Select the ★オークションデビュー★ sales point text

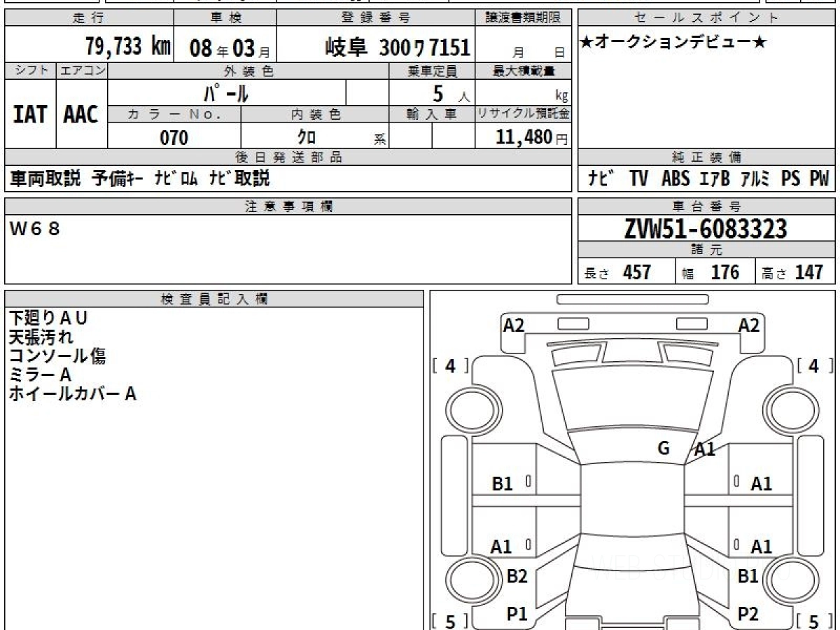tap(673, 43)
